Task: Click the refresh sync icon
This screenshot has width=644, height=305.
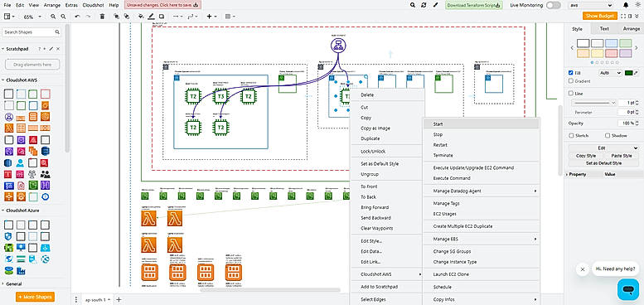Action: click(424, 5)
